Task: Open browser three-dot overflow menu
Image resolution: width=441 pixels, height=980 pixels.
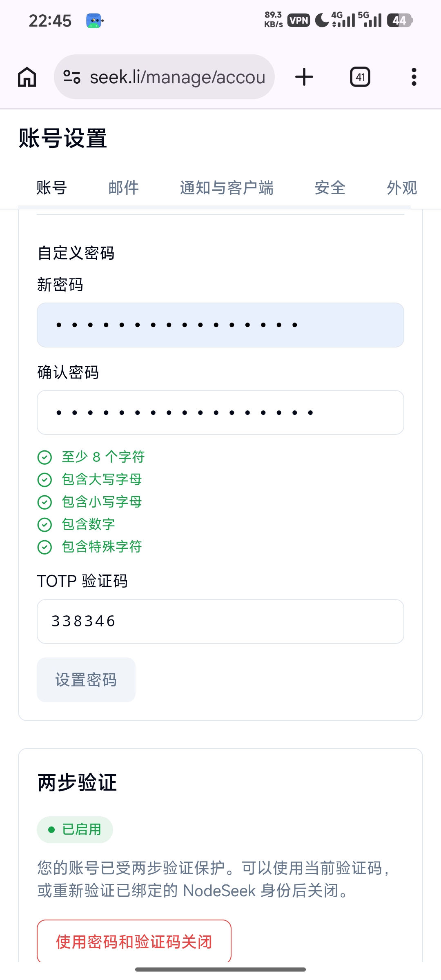Action: pos(414,77)
